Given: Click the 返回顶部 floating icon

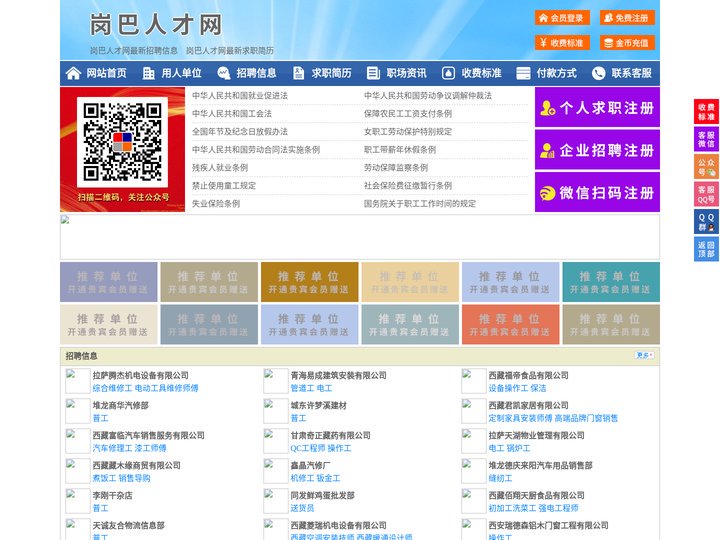Looking at the screenshot, I should tap(706, 249).
